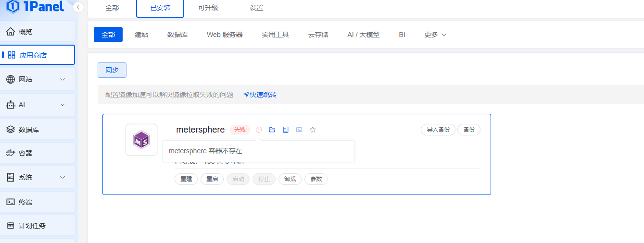Screen dimensions: 644x243
Task: Open the metersphere terminal icon
Action: (299, 130)
